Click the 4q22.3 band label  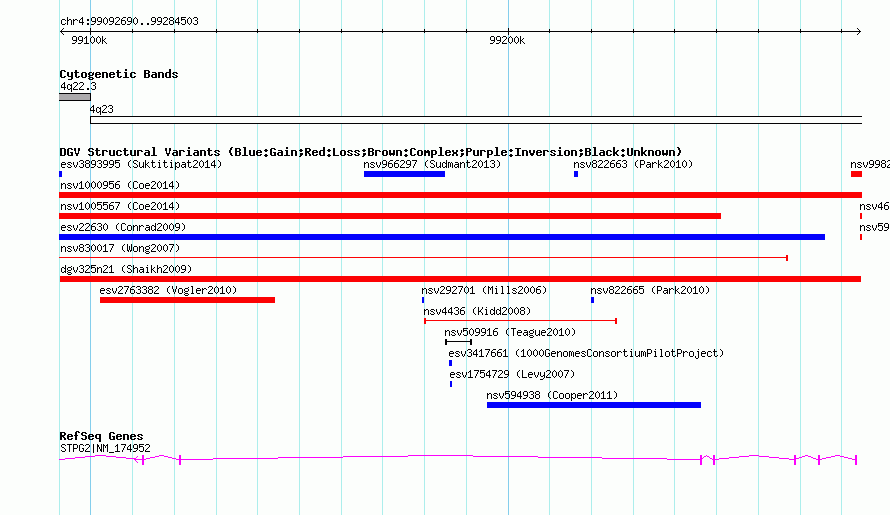78,86
